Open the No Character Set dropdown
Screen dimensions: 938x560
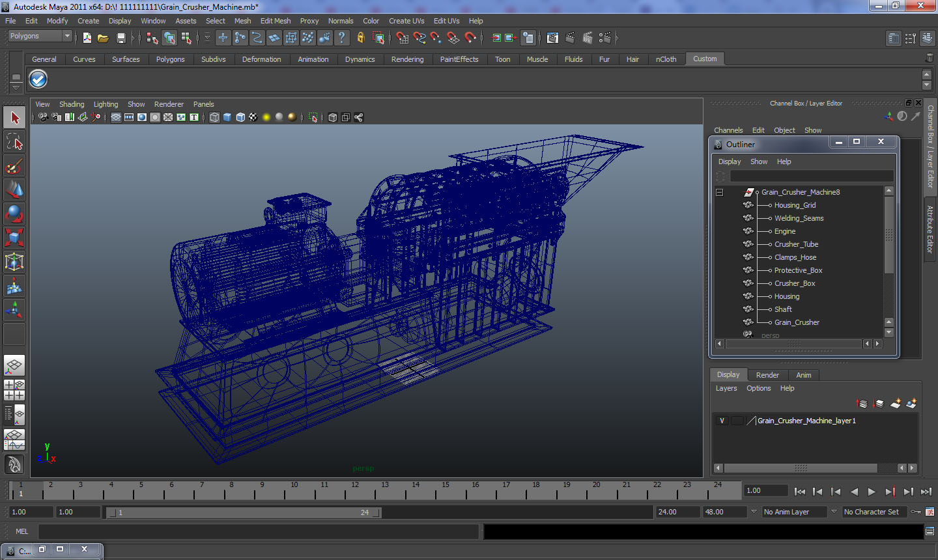point(875,512)
